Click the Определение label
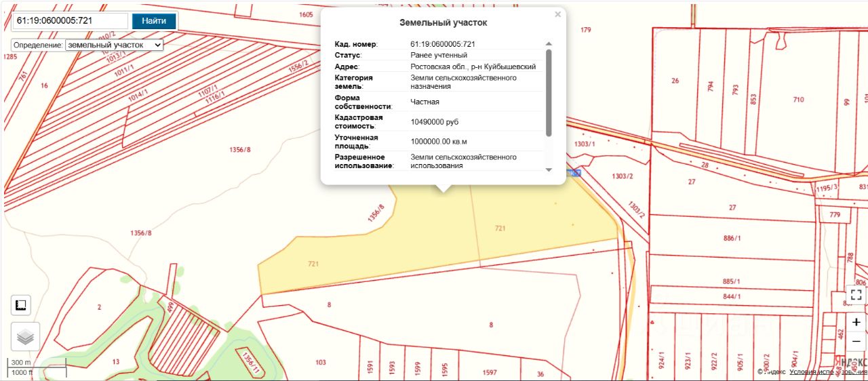 point(38,45)
